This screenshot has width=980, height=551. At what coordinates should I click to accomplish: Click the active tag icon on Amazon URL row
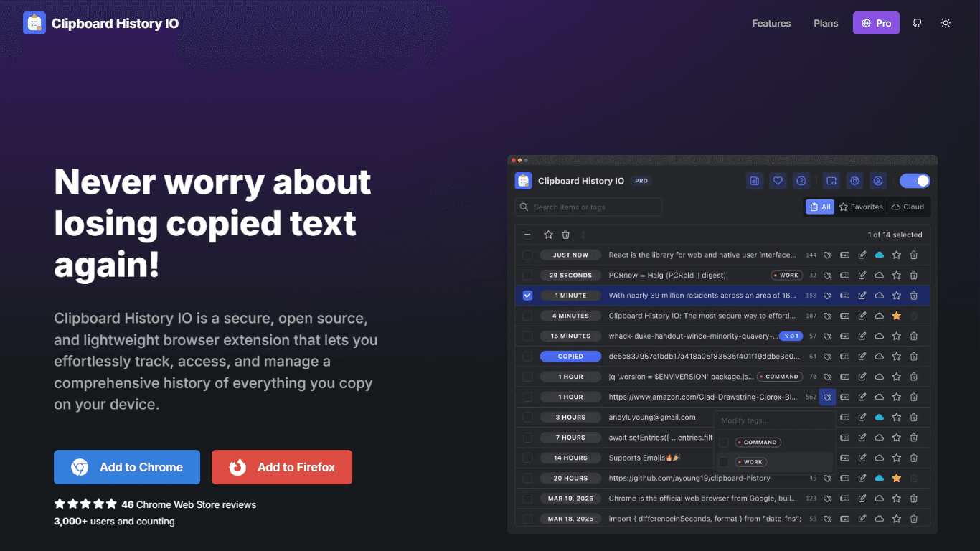point(827,397)
